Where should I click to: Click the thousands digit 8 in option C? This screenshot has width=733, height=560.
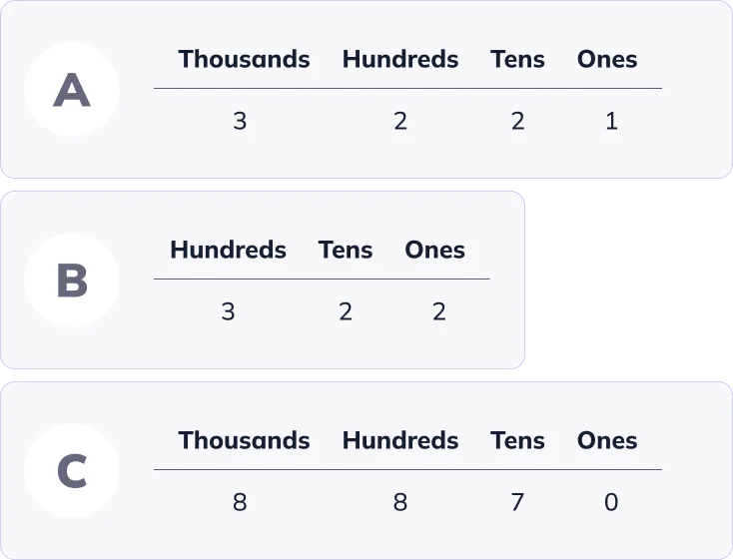(240, 501)
